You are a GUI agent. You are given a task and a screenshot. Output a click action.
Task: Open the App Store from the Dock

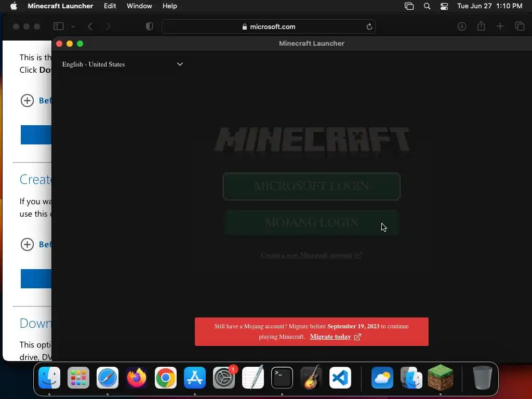tap(195, 377)
